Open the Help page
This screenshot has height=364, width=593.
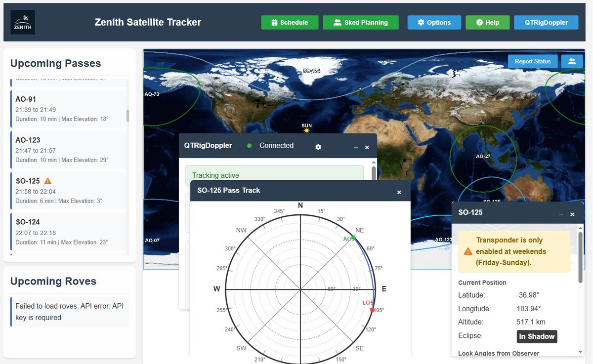pyautogui.click(x=487, y=22)
